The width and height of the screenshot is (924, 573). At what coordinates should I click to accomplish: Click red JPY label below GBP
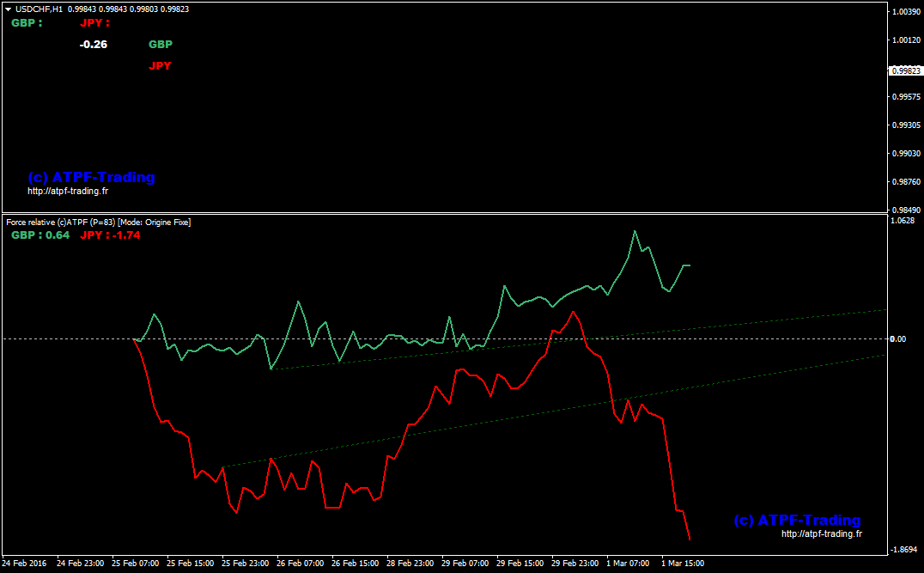pyautogui.click(x=160, y=65)
